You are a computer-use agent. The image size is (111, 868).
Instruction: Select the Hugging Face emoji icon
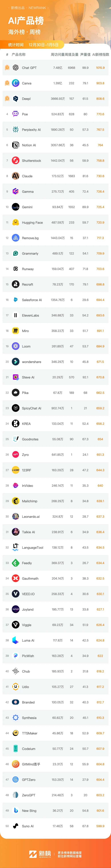coord(15,222)
